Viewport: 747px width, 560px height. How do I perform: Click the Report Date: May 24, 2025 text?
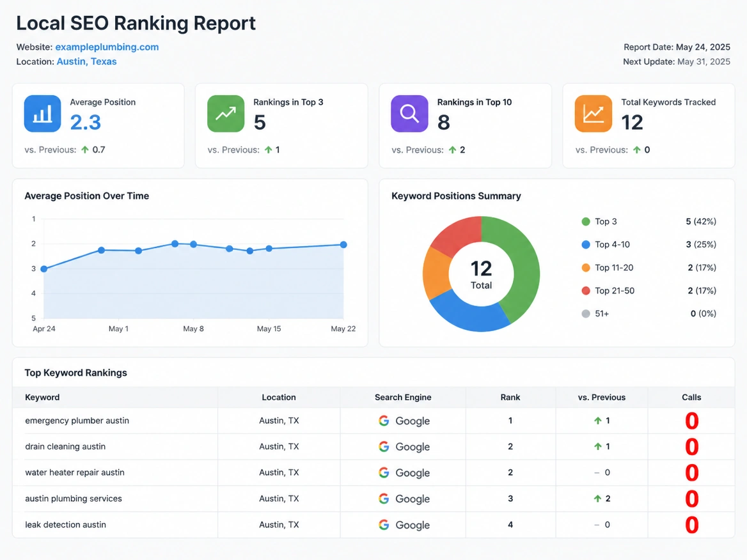(x=677, y=47)
